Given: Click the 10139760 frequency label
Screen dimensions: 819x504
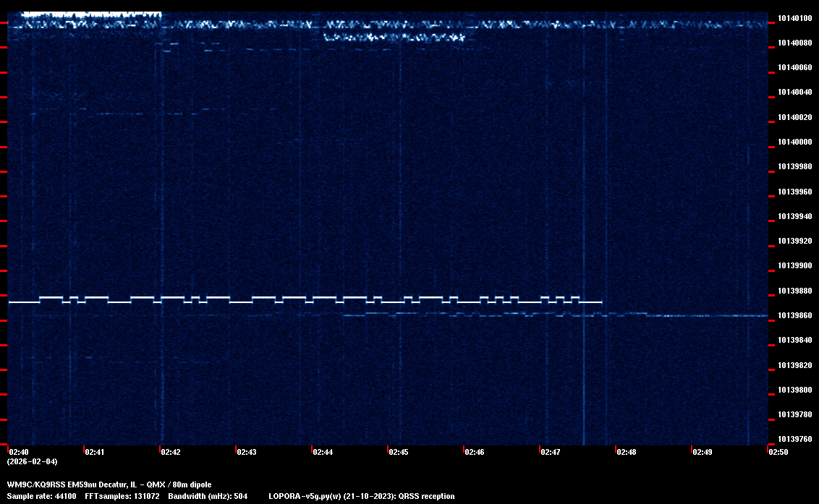Looking at the screenshot, I should click(794, 439).
